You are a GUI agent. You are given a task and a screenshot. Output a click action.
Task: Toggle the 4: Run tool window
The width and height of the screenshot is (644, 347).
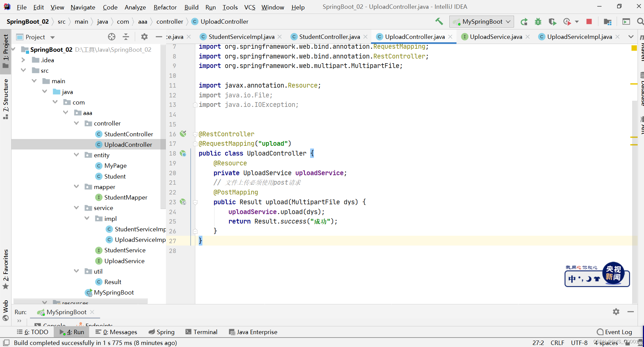[x=72, y=332]
